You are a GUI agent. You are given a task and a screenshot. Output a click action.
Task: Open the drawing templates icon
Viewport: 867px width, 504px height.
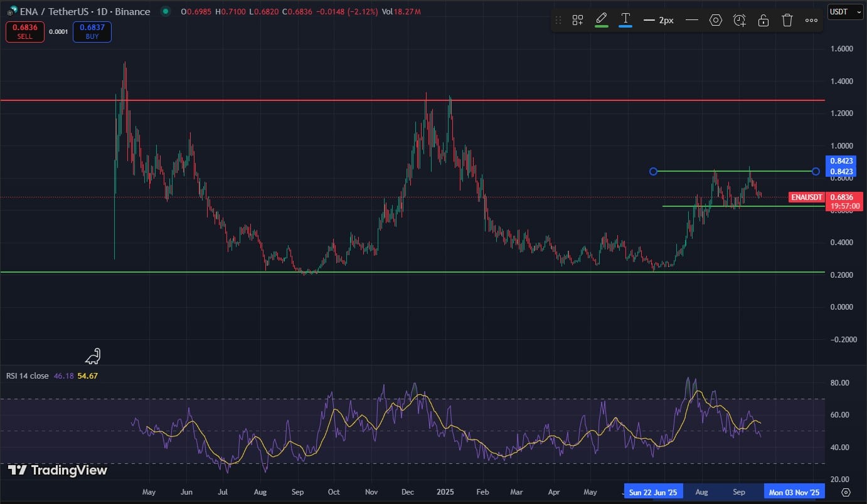[x=577, y=20]
